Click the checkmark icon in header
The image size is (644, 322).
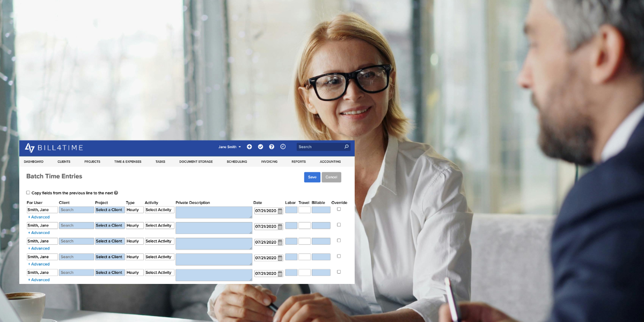coord(260,147)
